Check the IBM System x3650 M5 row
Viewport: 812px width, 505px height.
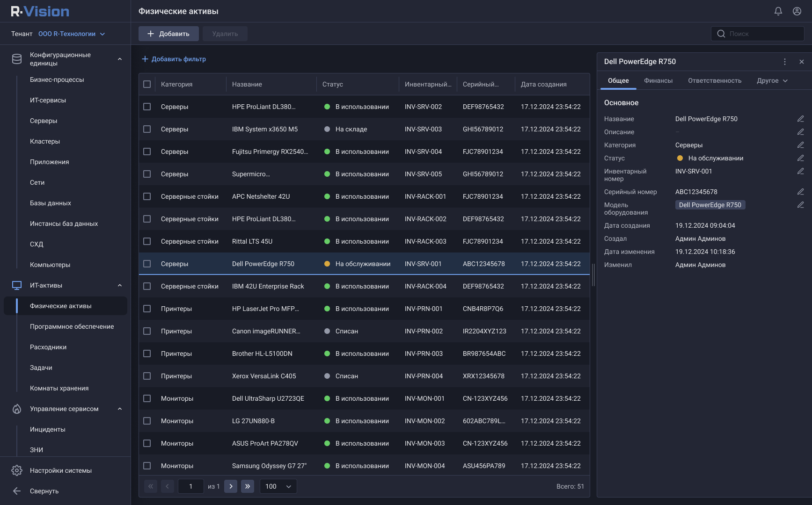point(147,129)
